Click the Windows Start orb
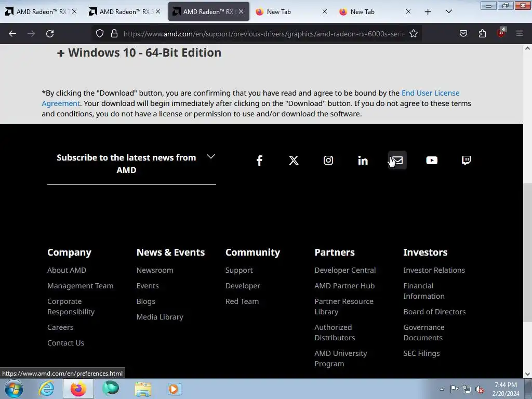 [14, 389]
